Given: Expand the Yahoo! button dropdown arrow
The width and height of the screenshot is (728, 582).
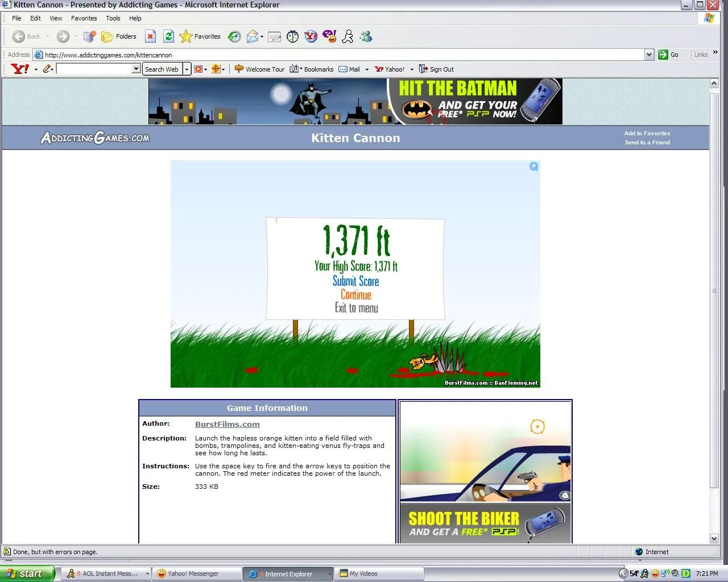Looking at the screenshot, I should point(412,69).
